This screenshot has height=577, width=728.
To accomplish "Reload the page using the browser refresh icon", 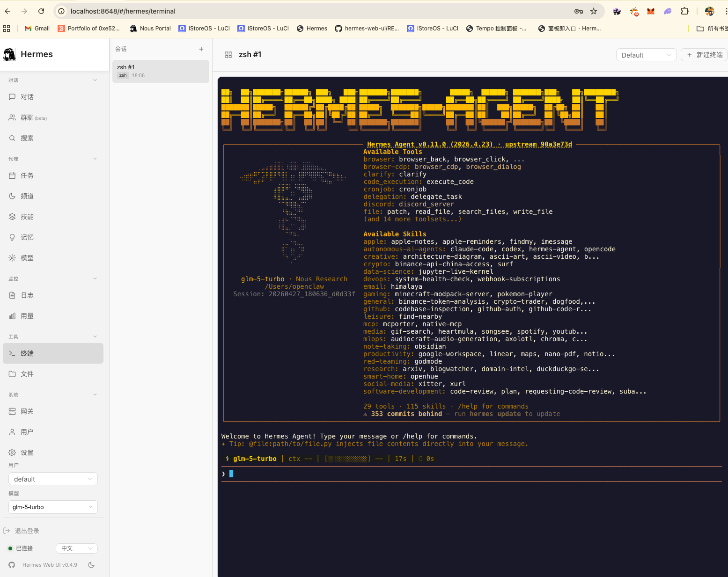I will coord(41,11).
